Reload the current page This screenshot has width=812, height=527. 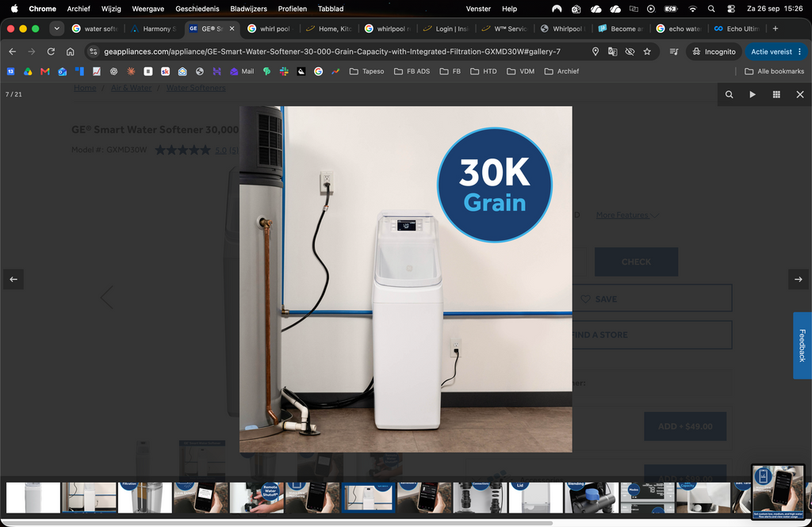[51, 52]
